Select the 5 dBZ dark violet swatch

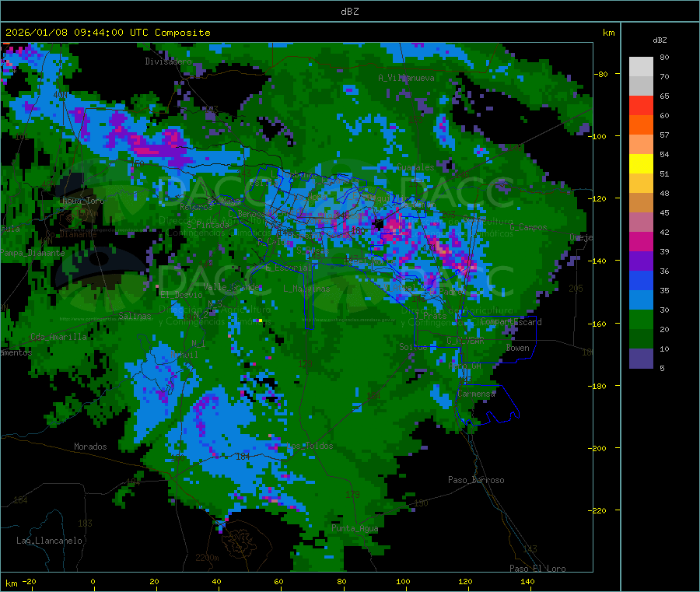click(641, 359)
